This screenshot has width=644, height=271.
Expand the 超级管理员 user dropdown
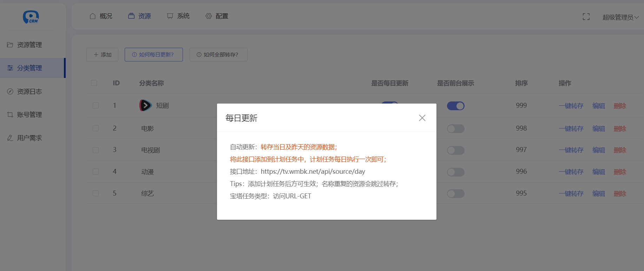click(x=620, y=17)
